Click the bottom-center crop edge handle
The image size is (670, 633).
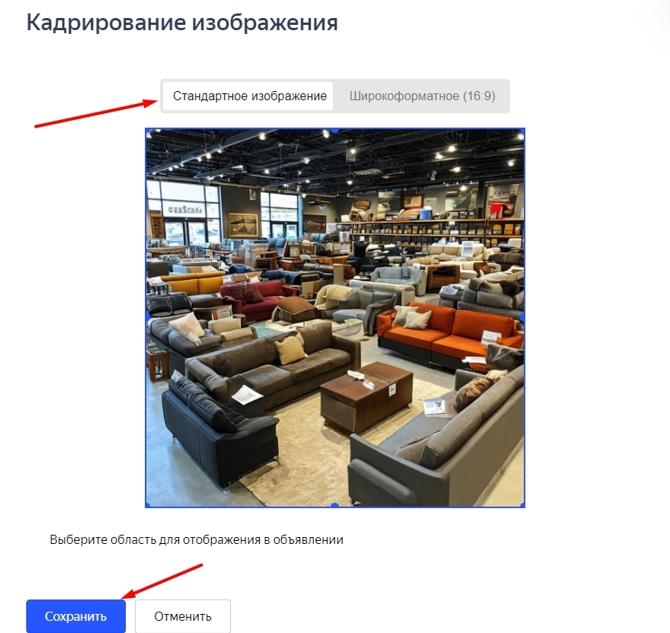click(x=335, y=506)
